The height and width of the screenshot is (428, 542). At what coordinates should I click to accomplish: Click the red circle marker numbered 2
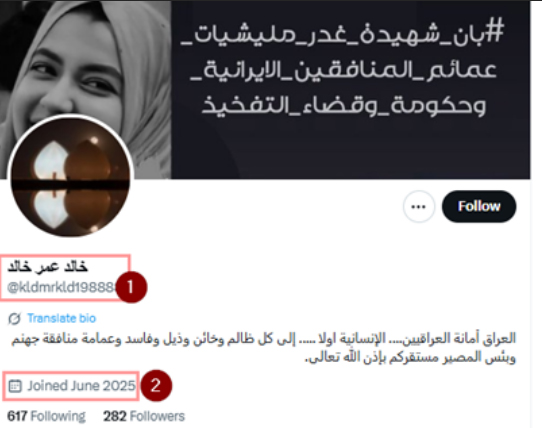click(x=156, y=386)
